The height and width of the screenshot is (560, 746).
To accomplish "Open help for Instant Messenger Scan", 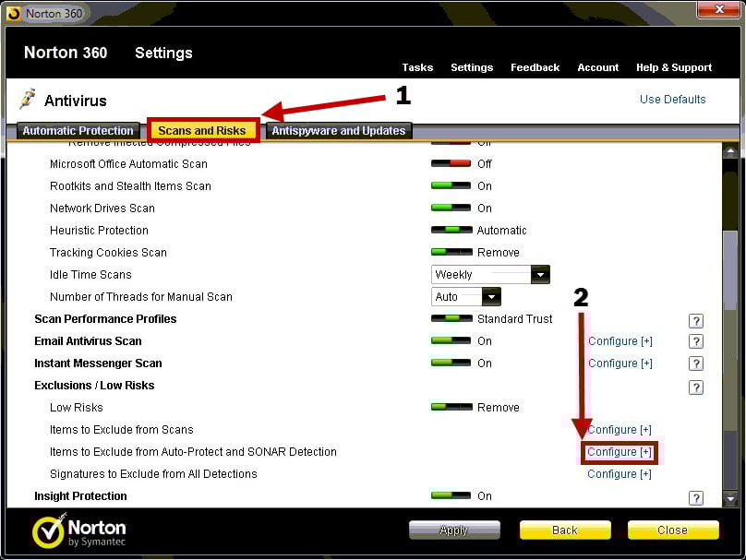I will (x=696, y=363).
